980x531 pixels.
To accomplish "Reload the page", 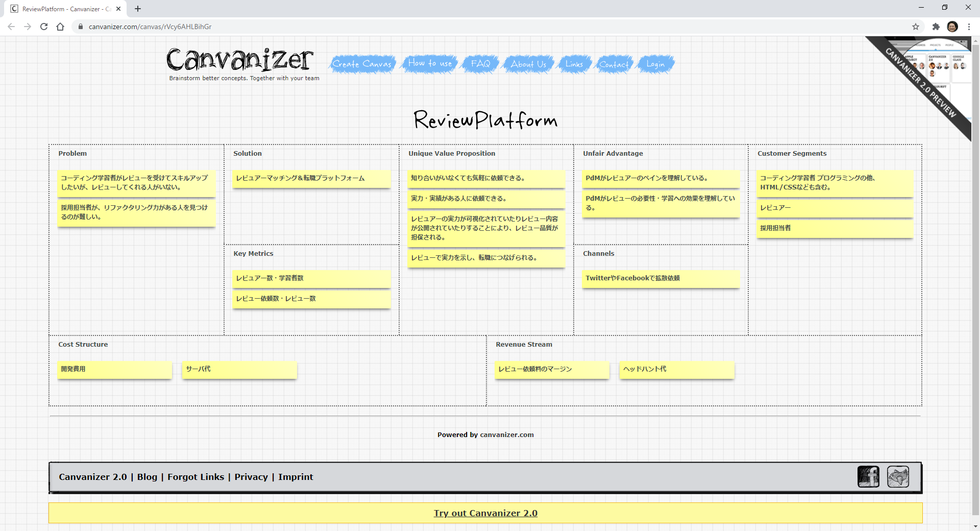I will point(44,27).
